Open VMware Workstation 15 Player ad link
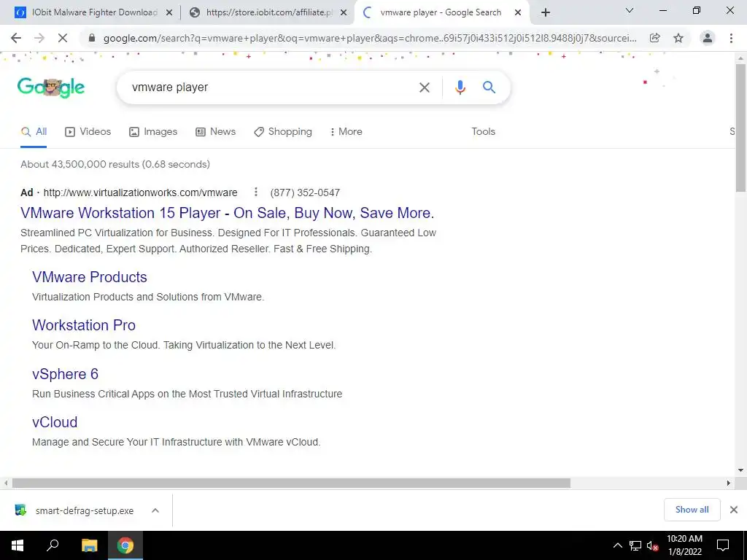Viewport: 747px width, 560px height. 228,213
